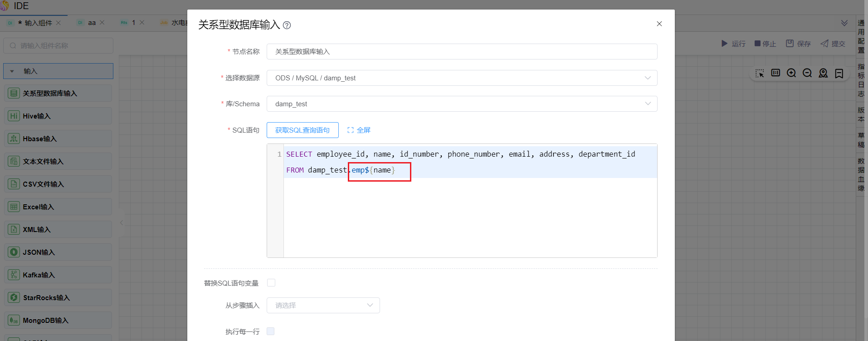Switch to the Job tab 水电
868x341 pixels.
click(173, 23)
